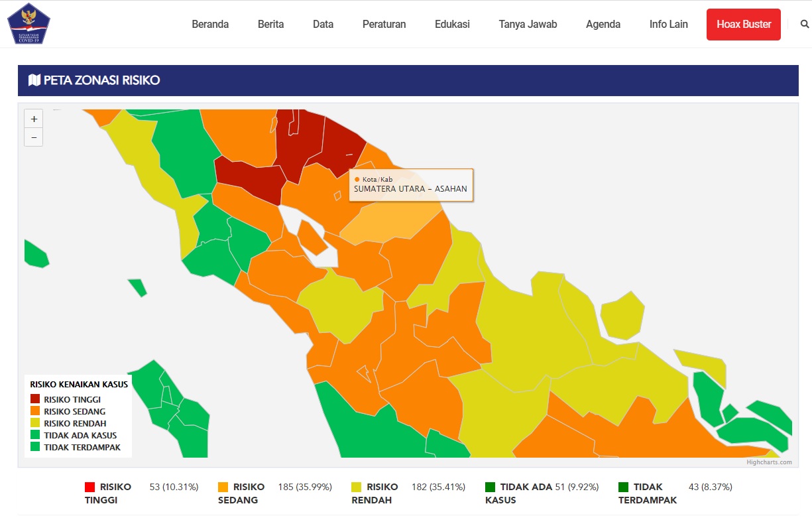812x518 pixels.
Task: Open the Edukasi menu
Action: (x=452, y=25)
